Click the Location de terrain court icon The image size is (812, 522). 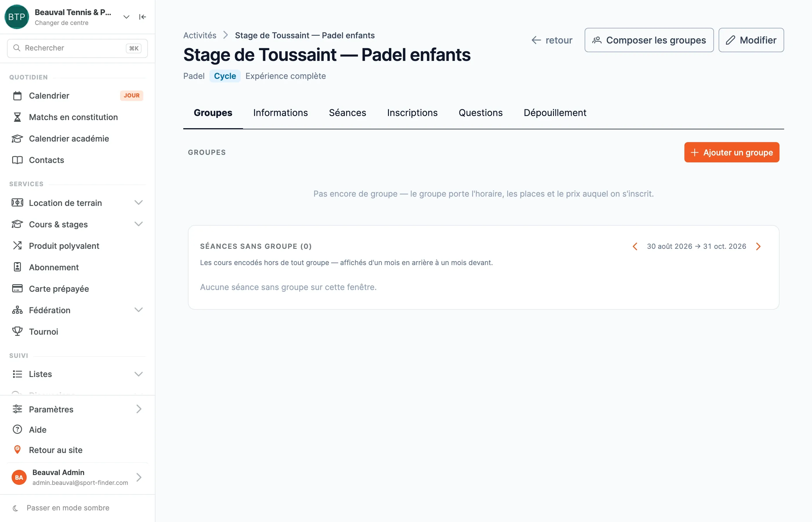pyautogui.click(x=17, y=203)
